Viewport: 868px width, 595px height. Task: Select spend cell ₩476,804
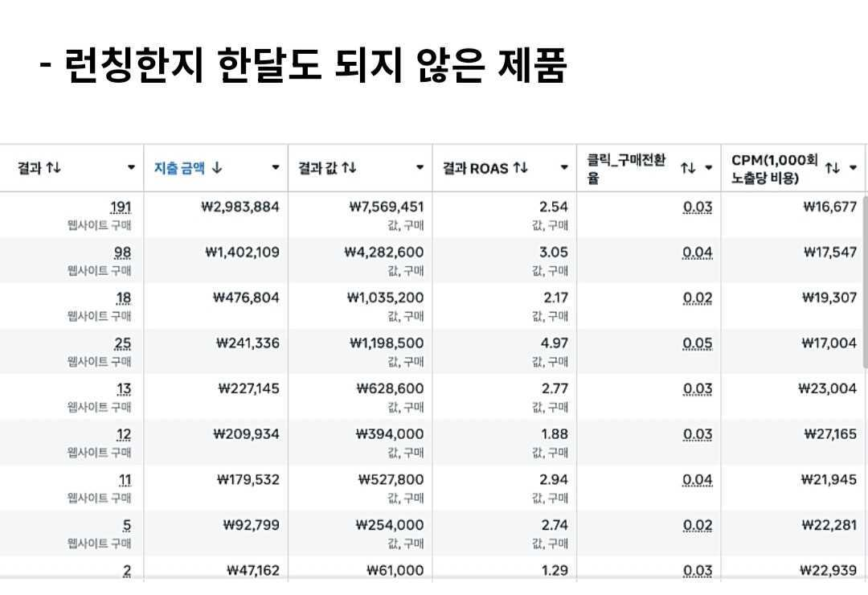point(246,298)
